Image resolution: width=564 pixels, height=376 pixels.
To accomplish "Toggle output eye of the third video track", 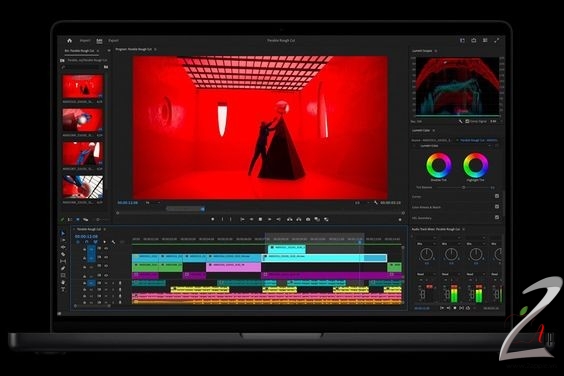I will point(106,266).
